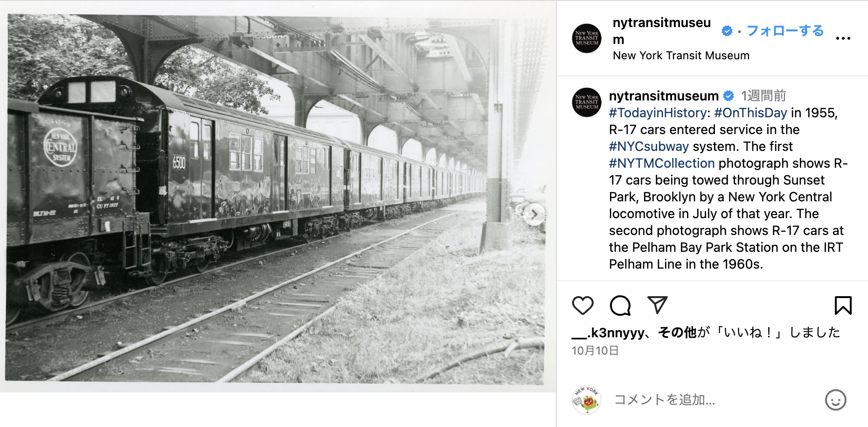
Task: Click the New York Transit Museum location text
Action: [681, 56]
